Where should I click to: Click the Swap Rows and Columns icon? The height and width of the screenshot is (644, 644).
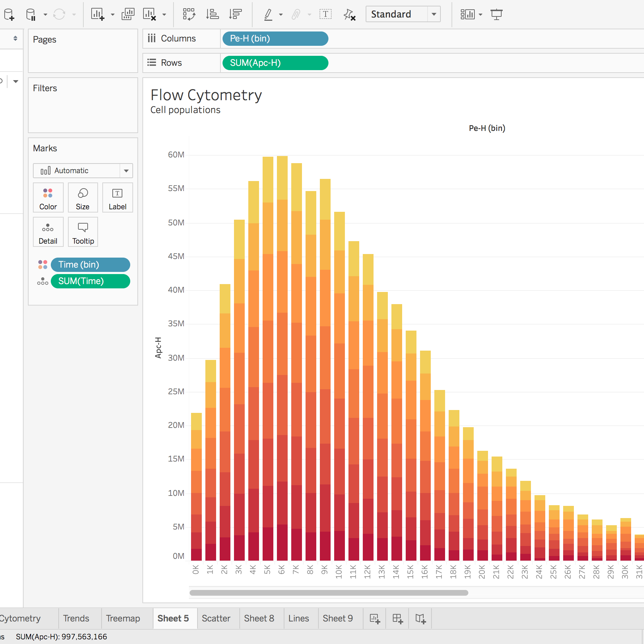(x=189, y=14)
